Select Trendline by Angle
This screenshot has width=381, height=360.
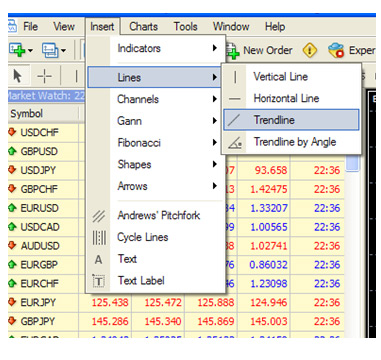click(291, 142)
